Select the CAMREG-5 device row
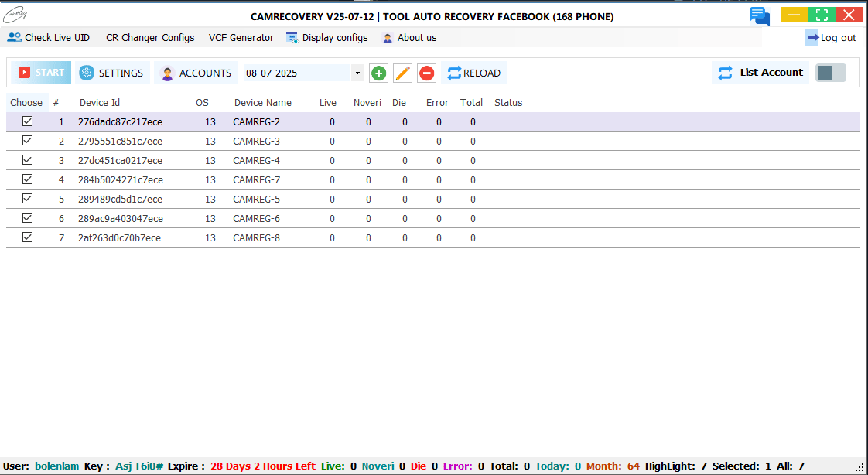868x475 pixels. coord(256,199)
